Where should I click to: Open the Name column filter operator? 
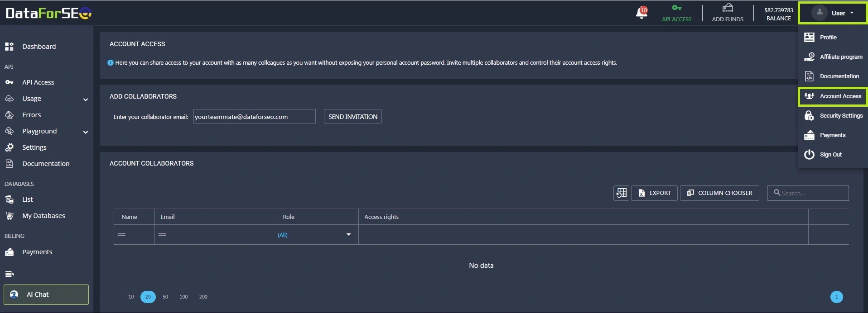coord(121,235)
